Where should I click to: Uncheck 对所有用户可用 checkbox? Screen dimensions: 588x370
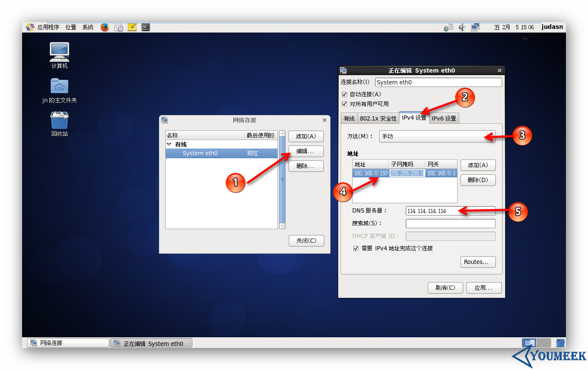point(345,104)
